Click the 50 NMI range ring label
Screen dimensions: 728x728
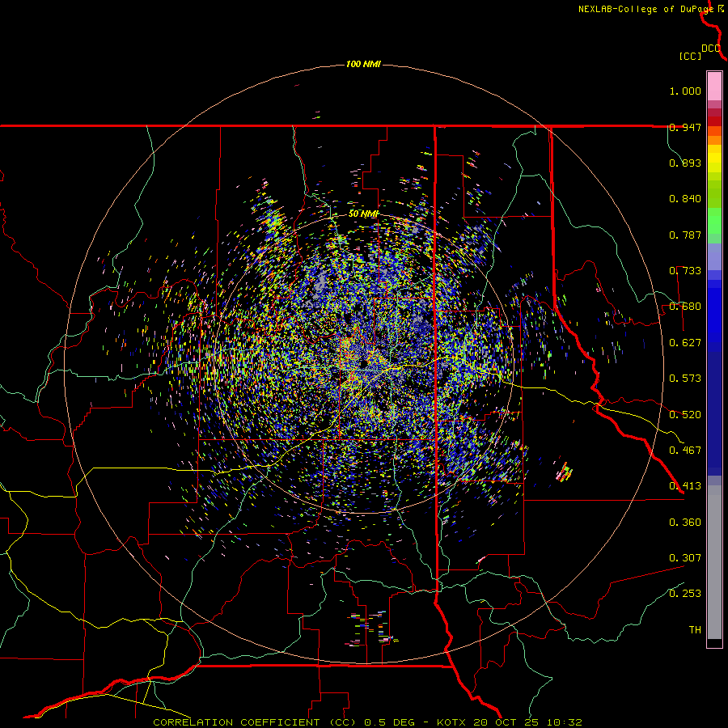pos(363,214)
